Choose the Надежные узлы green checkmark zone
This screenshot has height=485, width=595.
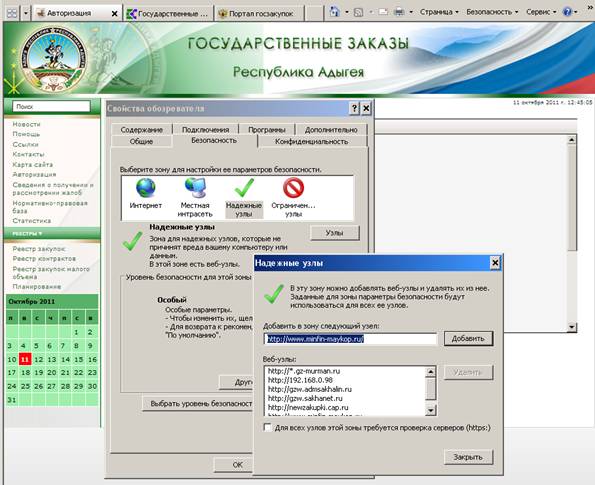coord(244,188)
